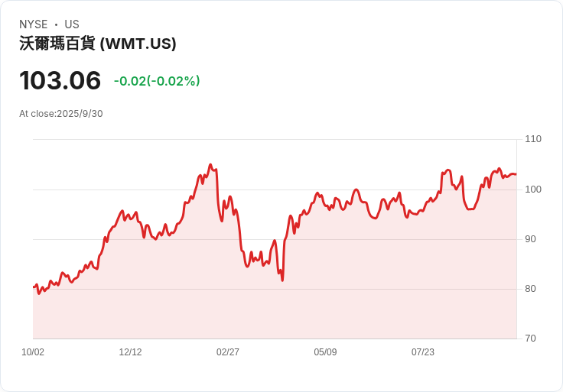
Task: Click the 70 price axis label
Action: click(x=530, y=339)
